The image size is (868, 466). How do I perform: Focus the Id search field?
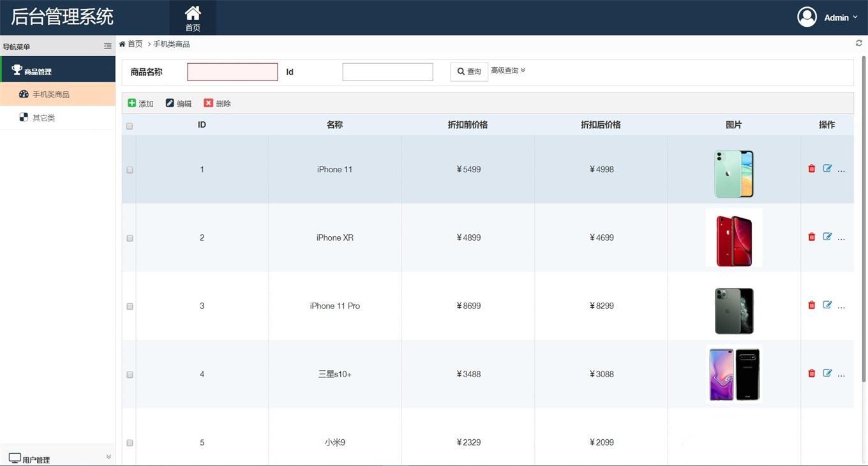click(x=387, y=72)
